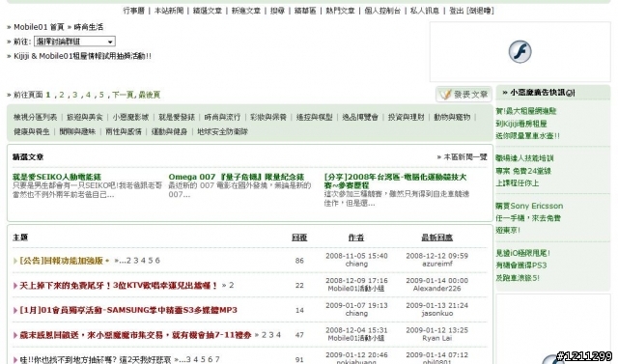618x364 pixels.
Task: Open 行事曆 in top navigation
Action: (133, 11)
